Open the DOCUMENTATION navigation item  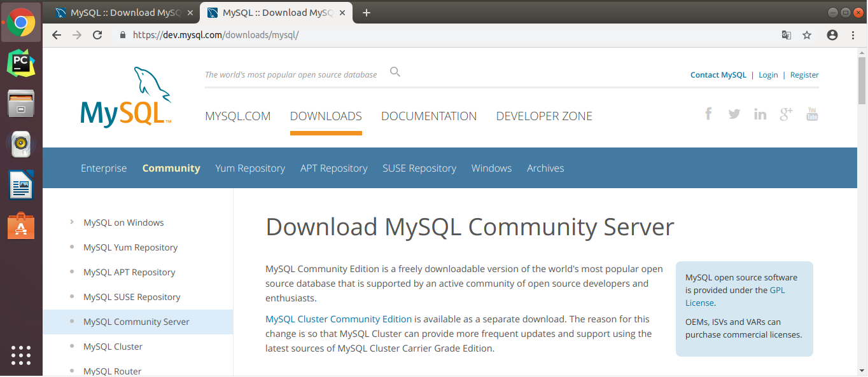(429, 116)
